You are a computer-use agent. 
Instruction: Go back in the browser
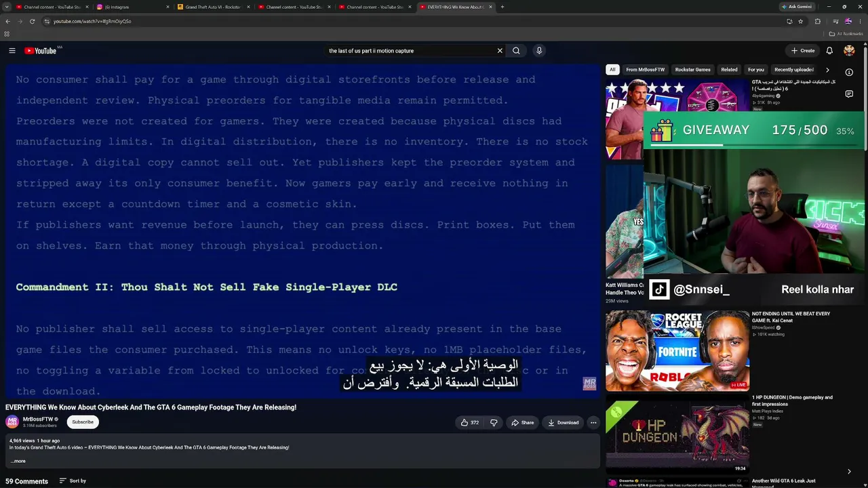pyautogui.click(x=7, y=21)
